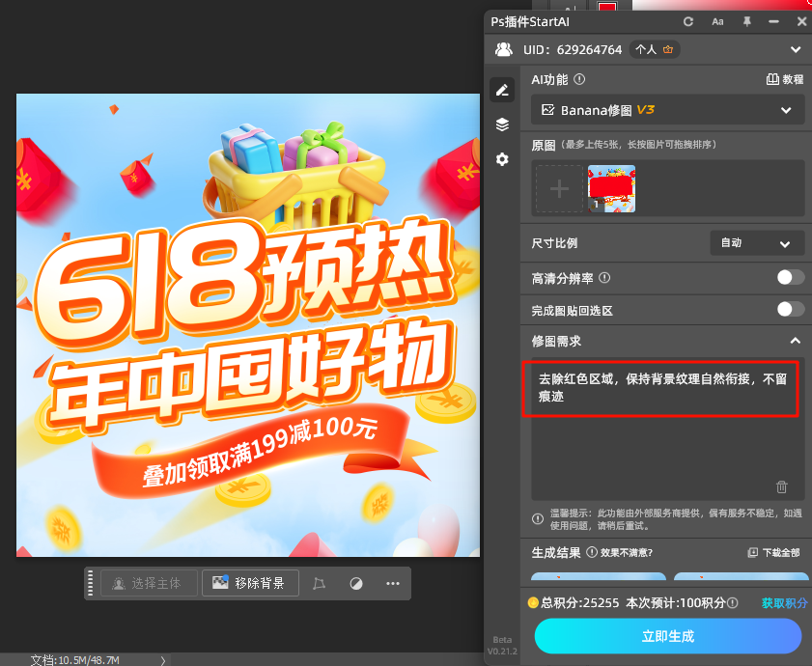Select the adjustments icon in the contextual taskbar
The height and width of the screenshot is (666, 812).
click(354, 583)
